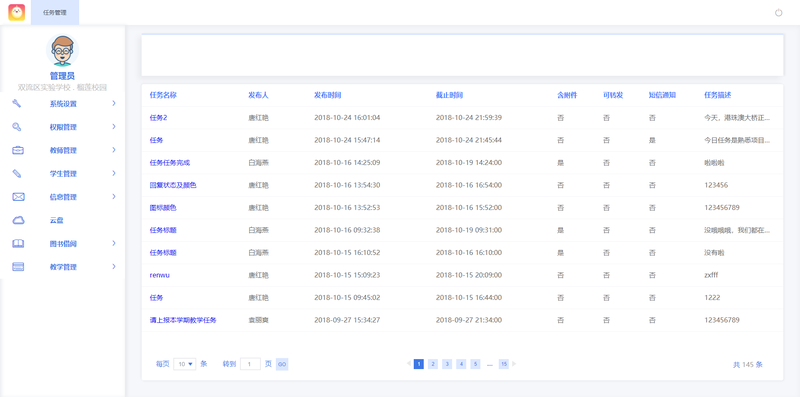This screenshot has height=397, width=800.
Task: Select page 3 in pagination
Action: pos(447,364)
